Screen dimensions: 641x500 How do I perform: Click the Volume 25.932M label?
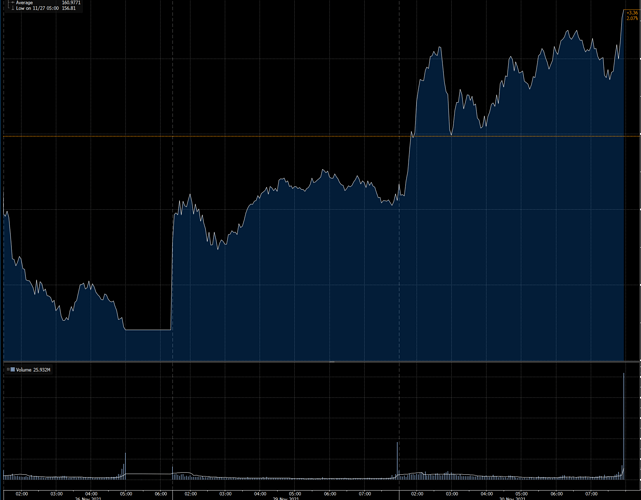point(32,369)
